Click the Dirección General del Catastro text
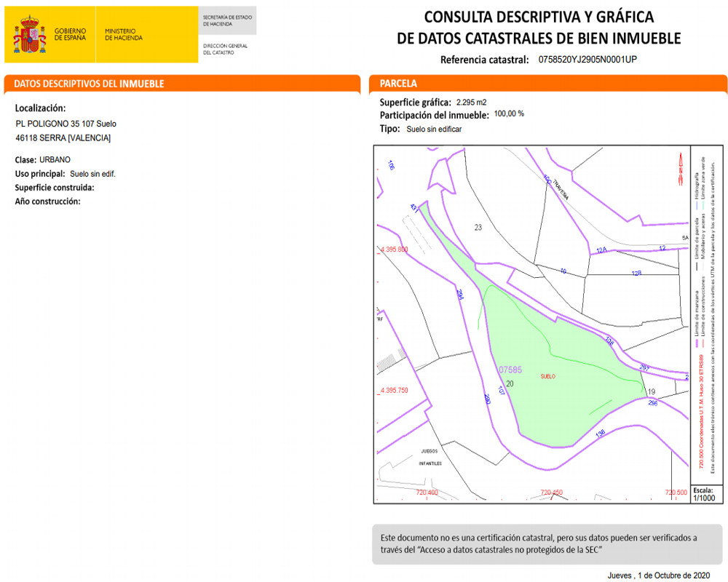This screenshot has height=582, width=728. [225, 49]
